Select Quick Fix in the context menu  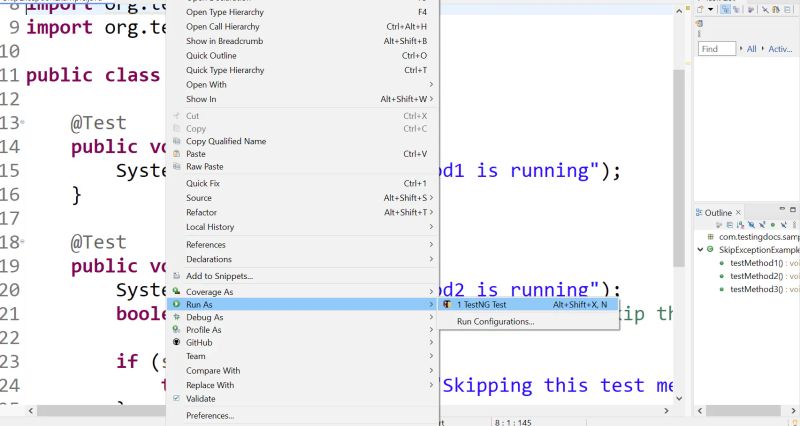[x=303, y=183]
